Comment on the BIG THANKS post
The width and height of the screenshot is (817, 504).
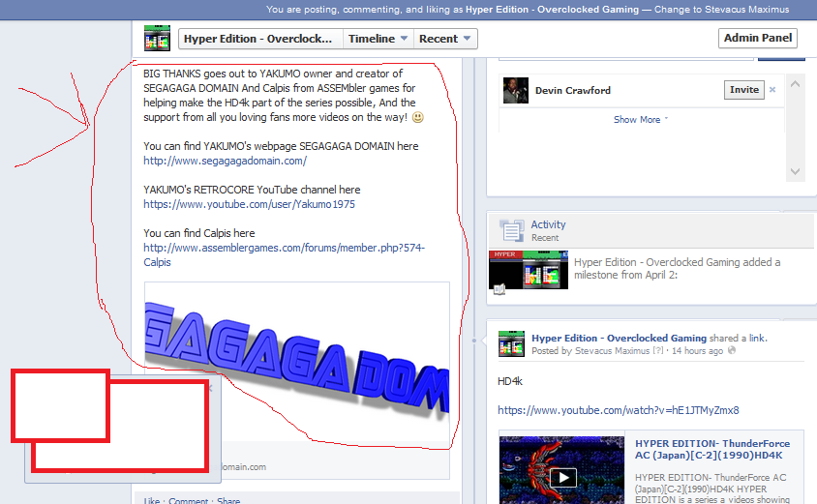(x=188, y=500)
